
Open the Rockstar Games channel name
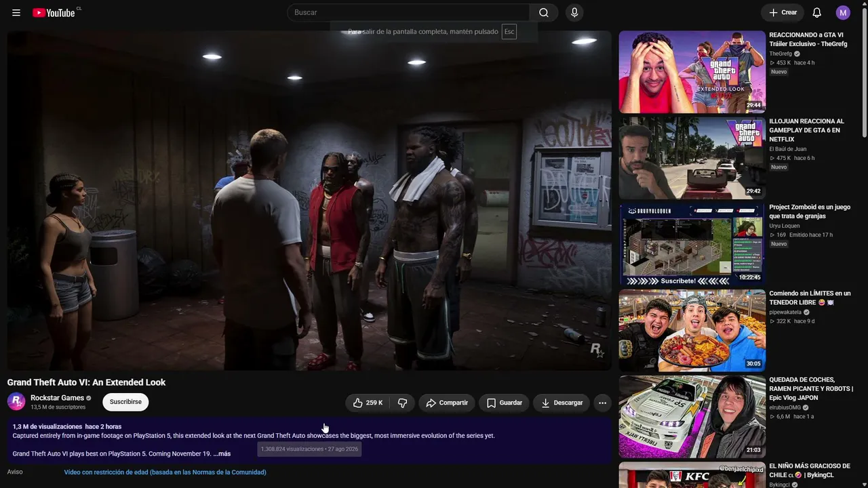[57, 398]
